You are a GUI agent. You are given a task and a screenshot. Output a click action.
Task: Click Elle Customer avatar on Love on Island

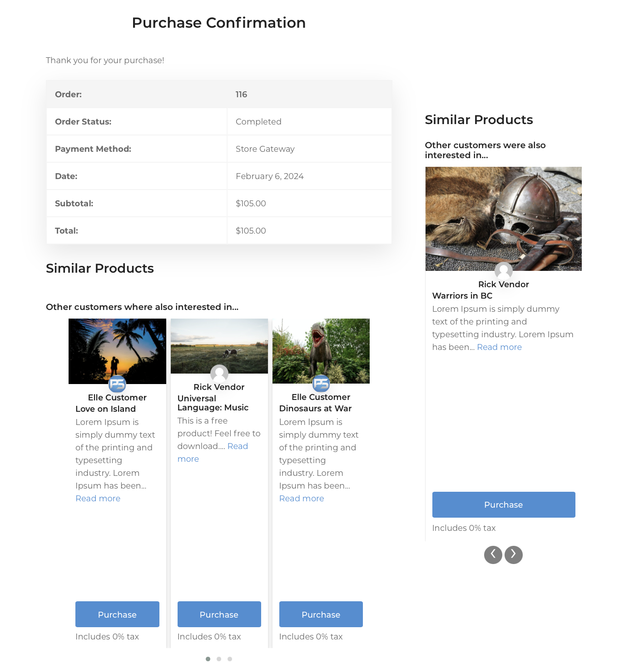117,384
